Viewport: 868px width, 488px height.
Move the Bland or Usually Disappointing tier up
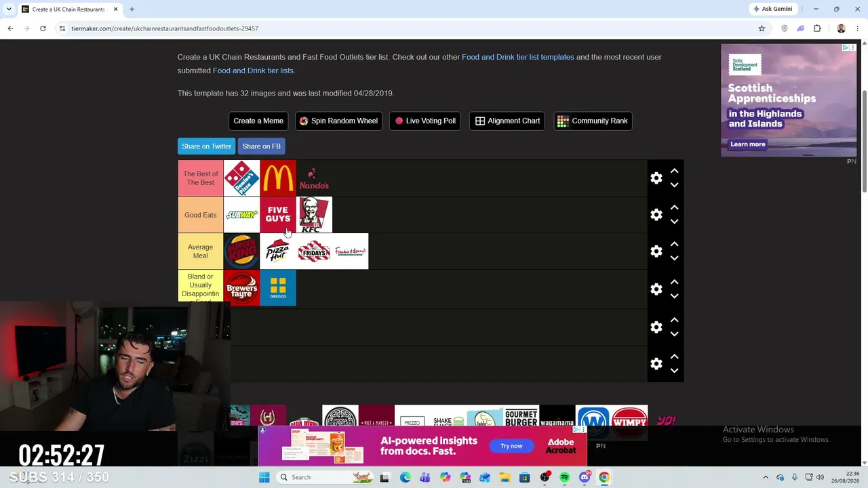[x=674, y=283]
